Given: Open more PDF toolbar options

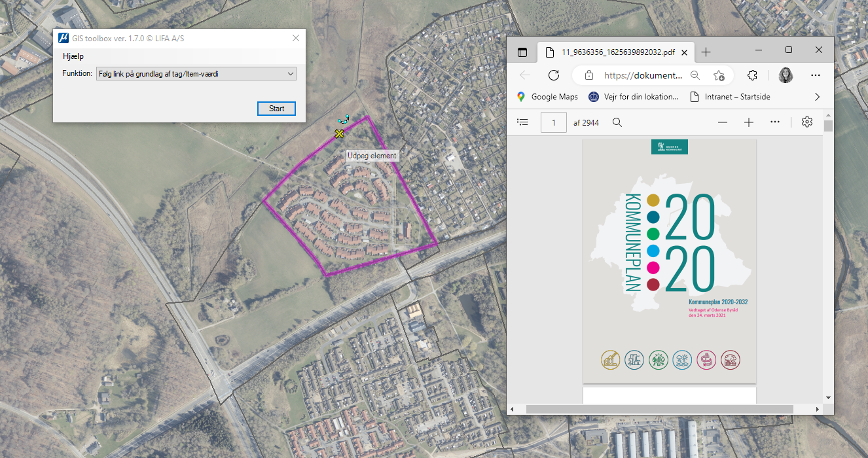Looking at the screenshot, I should tap(775, 122).
